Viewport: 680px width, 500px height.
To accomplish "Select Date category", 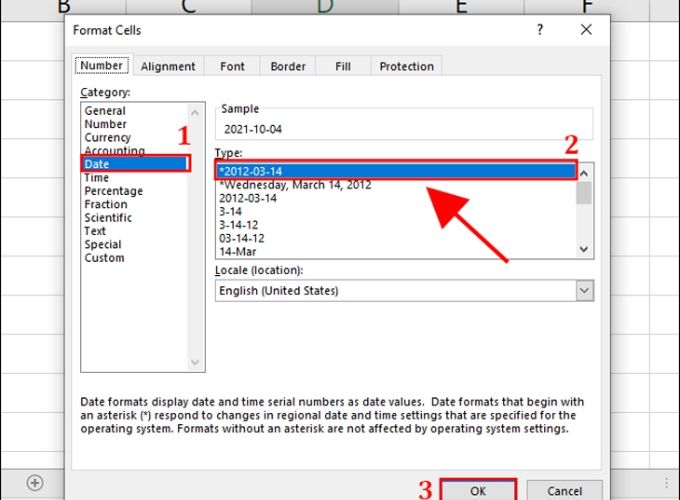I will pos(135,164).
